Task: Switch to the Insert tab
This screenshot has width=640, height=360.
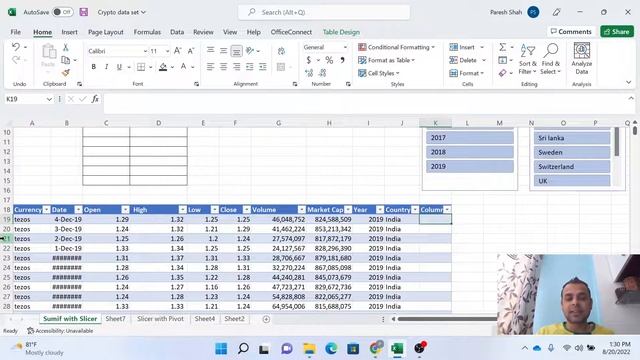Action: [69, 32]
